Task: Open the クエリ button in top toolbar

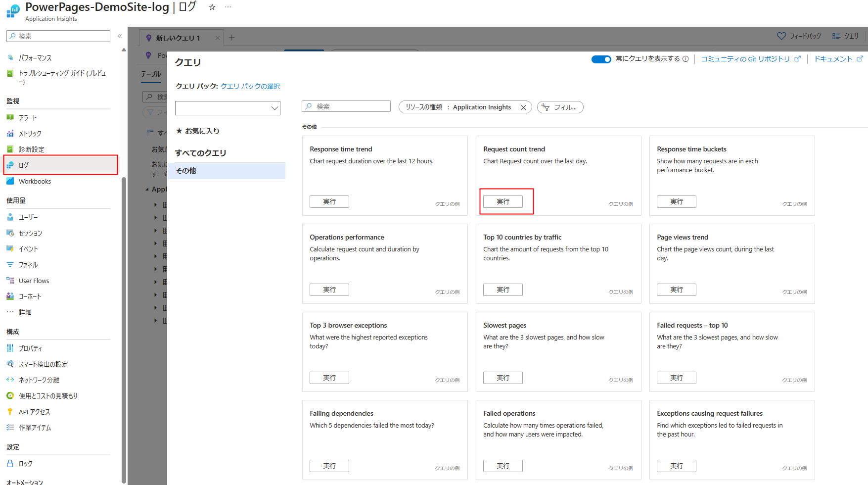Action: coord(845,36)
